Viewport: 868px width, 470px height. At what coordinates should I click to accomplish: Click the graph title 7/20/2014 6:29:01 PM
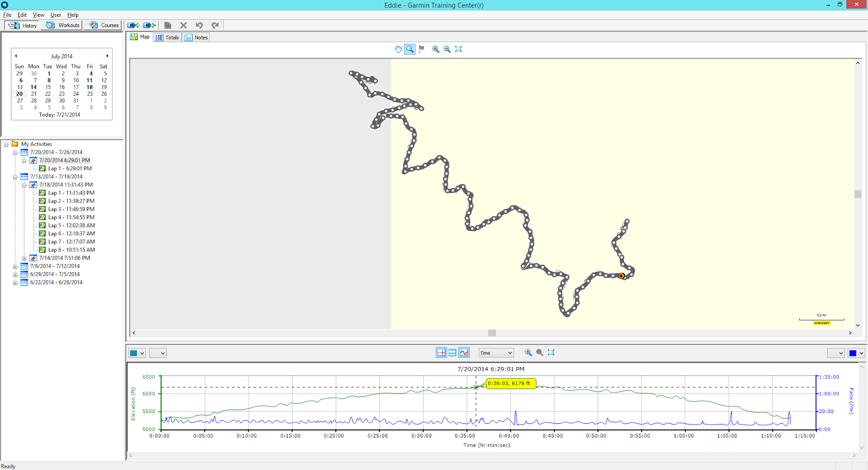click(491, 369)
